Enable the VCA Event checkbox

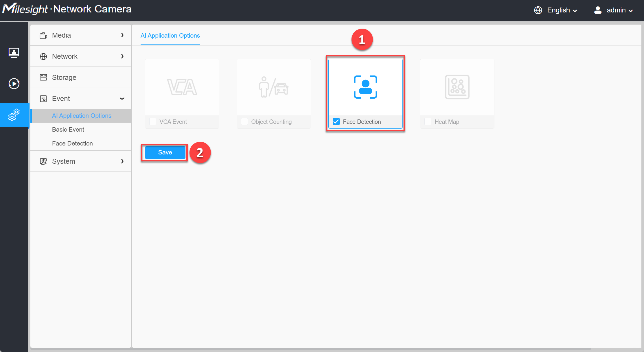pos(153,121)
